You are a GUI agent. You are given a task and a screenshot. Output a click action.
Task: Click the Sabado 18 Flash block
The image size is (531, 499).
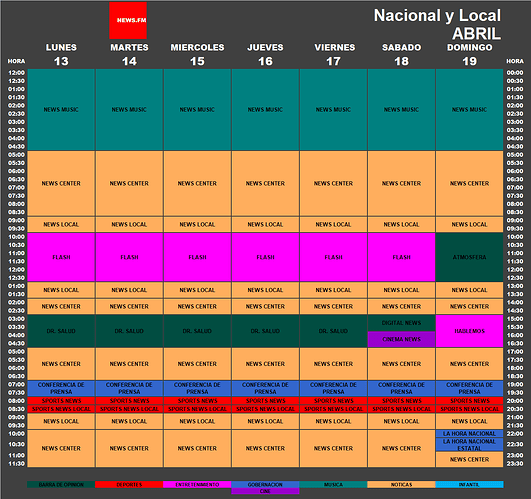click(x=401, y=257)
